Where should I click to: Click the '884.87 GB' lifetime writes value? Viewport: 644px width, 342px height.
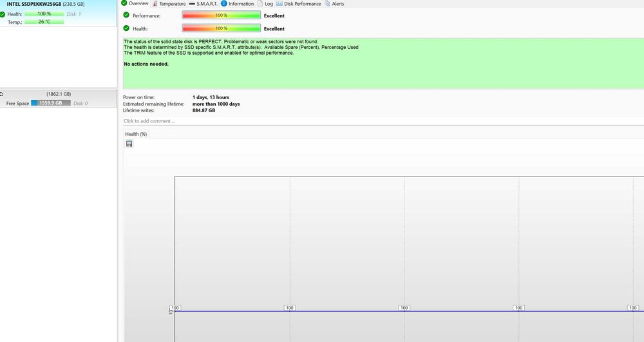pyautogui.click(x=204, y=110)
